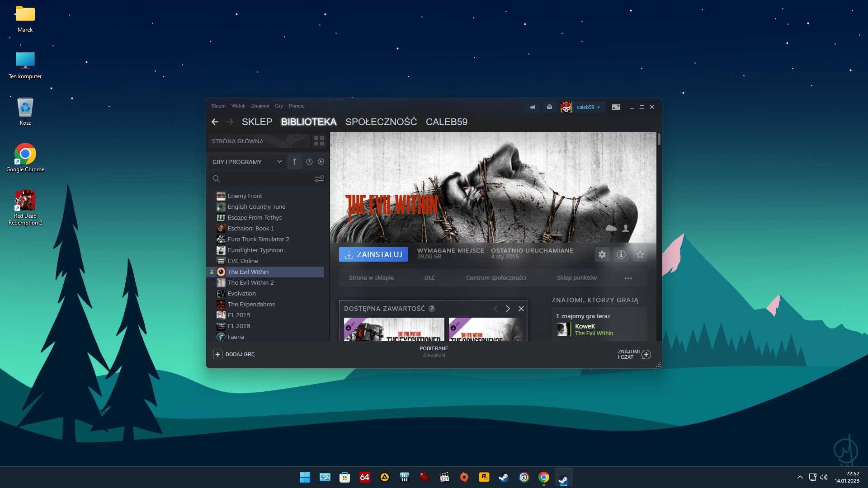This screenshot has height=488, width=868.
Task: Click the DODAJ GRĘ button
Action: pyautogui.click(x=234, y=354)
